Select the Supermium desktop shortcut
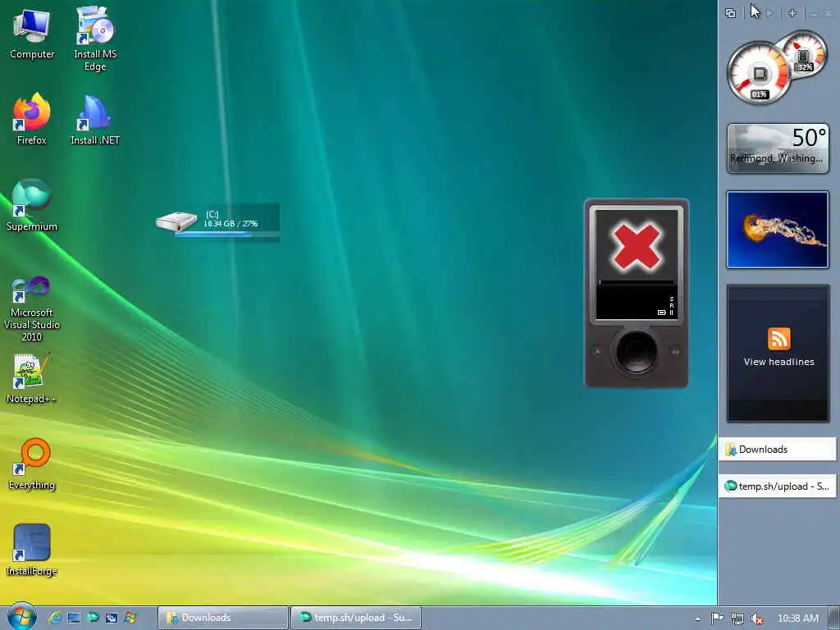 tap(32, 205)
